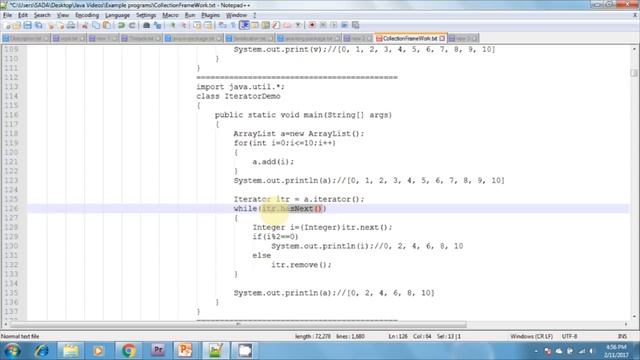Click the horizontal scrollbar thumb
640x360 pixels.
pos(238,324)
